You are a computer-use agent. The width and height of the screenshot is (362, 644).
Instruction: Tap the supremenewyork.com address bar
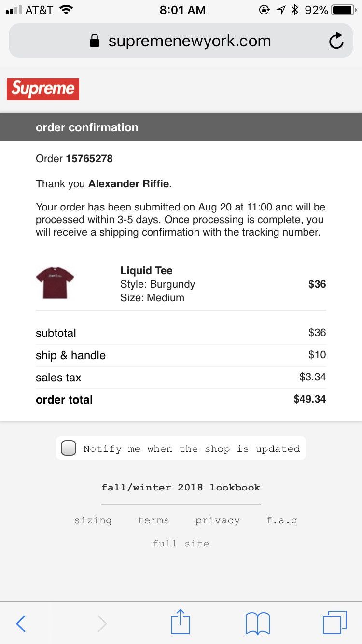[189, 41]
